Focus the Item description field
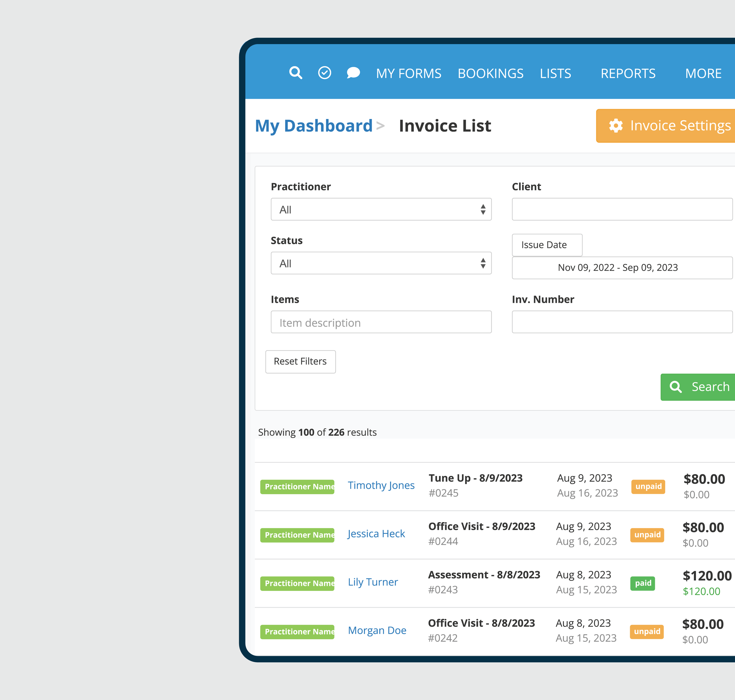This screenshot has height=700, width=735. tap(381, 322)
